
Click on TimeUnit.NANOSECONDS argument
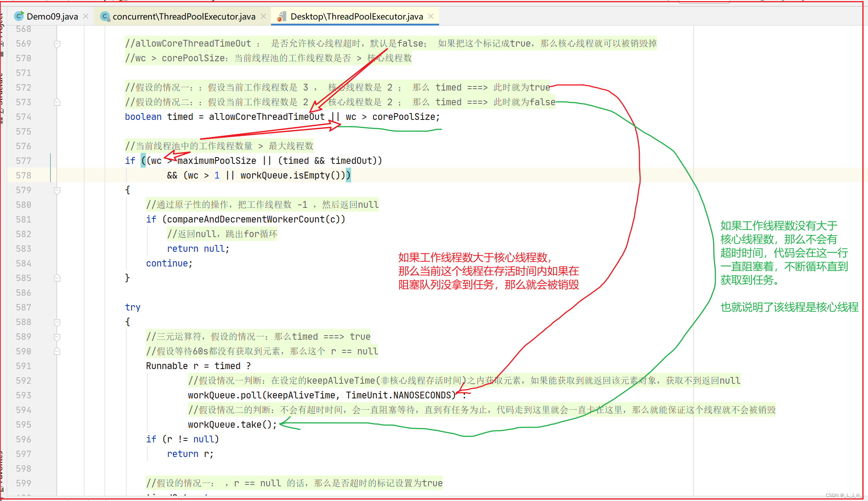(x=398, y=395)
